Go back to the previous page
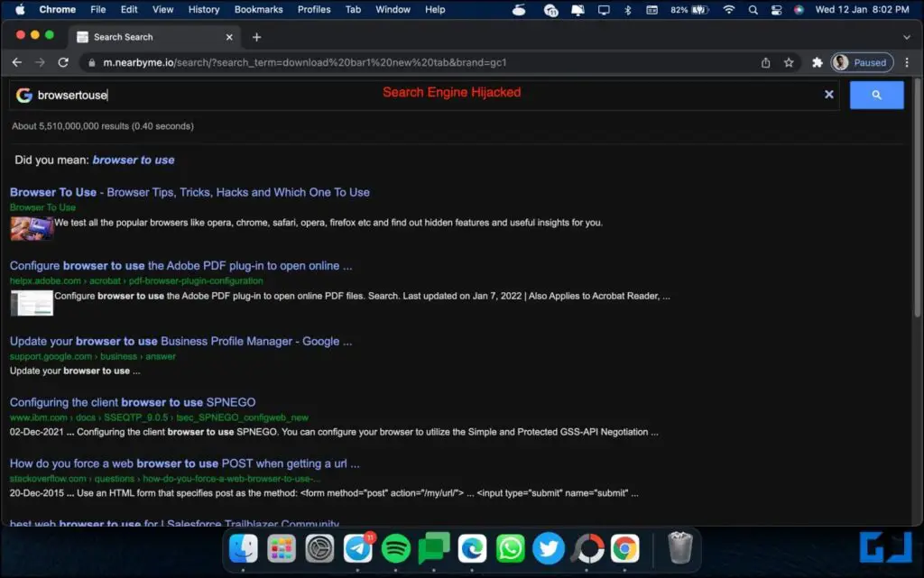This screenshot has height=578, width=924. [16, 62]
